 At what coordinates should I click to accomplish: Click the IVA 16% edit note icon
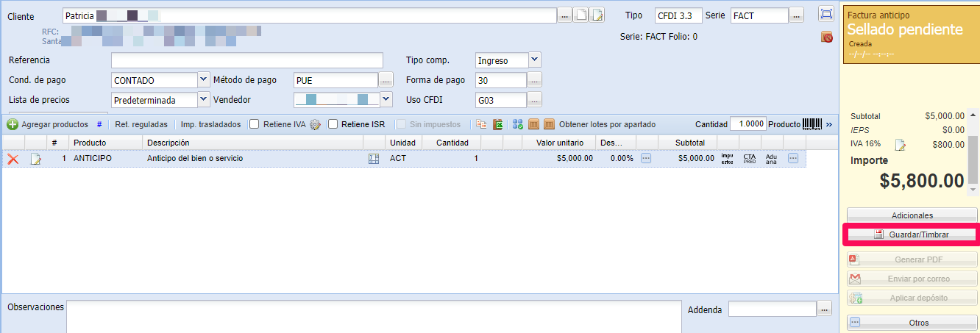900,145
